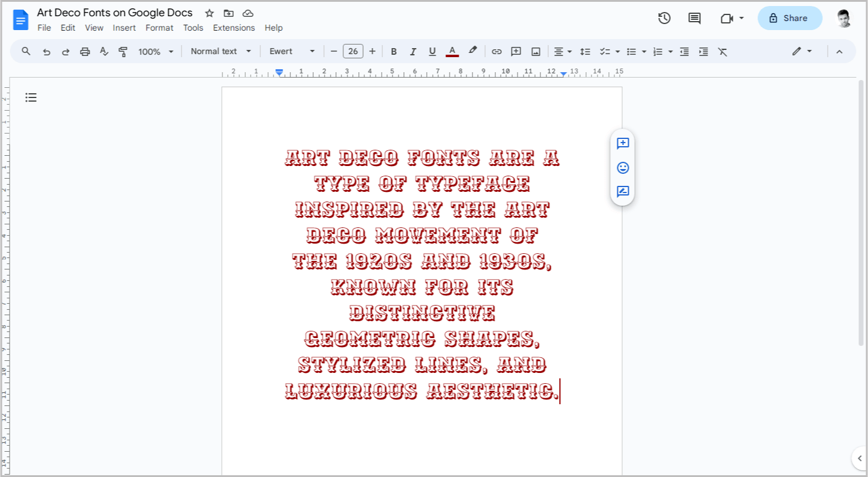Open the text color picker
The image size is (868, 477).
click(452, 51)
